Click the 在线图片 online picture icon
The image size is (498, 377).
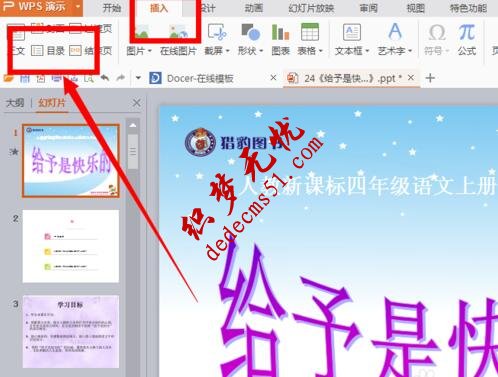coord(178,33)
